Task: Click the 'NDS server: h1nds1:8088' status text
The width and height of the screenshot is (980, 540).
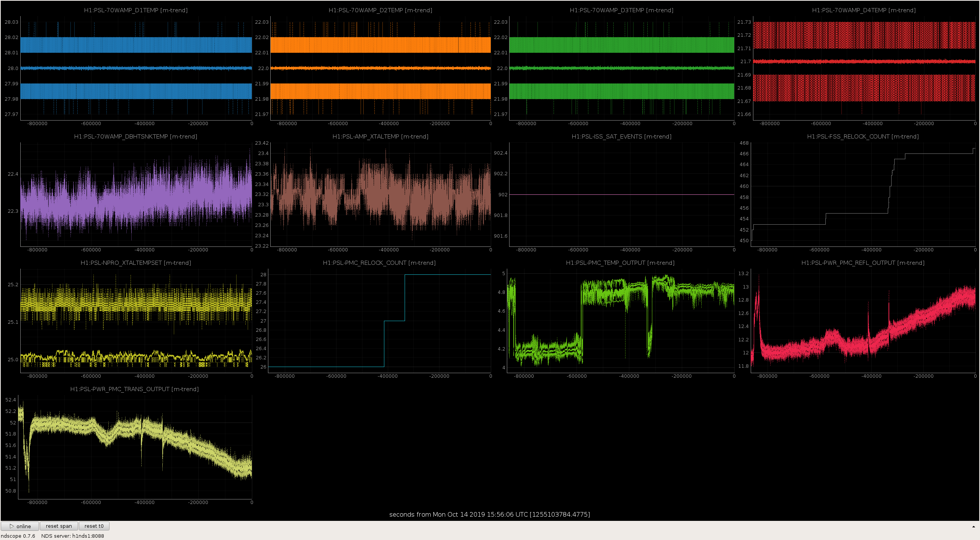Action: (73, 536)
